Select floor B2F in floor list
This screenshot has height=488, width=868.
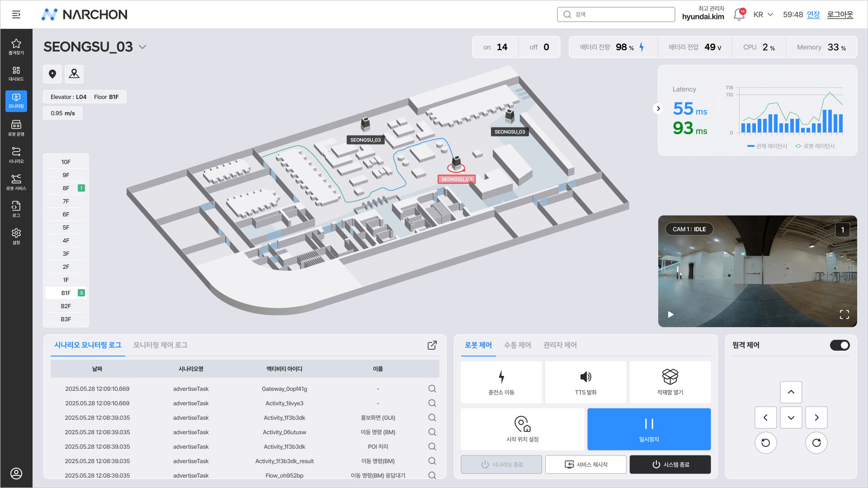click(66, 306)
